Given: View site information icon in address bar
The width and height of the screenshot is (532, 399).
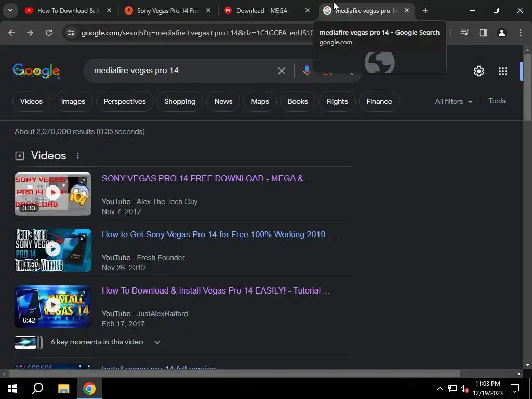Looking at the screenshot, I should coord(71,33).
